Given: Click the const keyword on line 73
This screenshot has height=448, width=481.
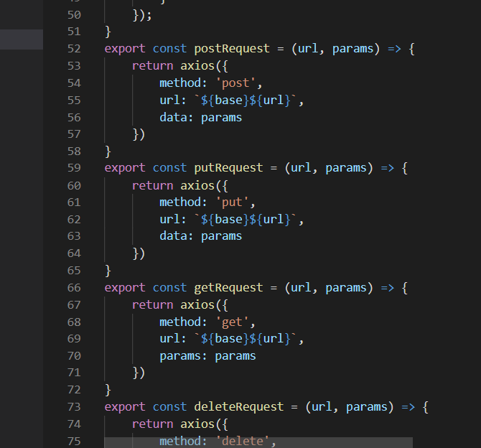Looking at the screenshot, I should 169,407.
